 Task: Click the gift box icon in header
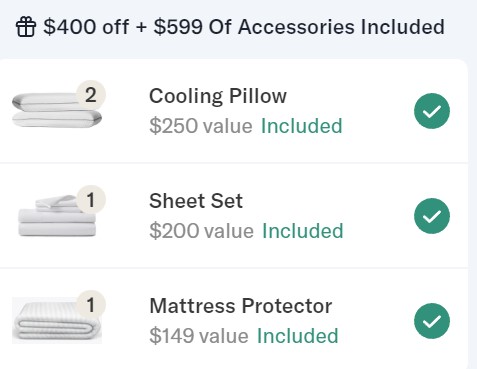tap(26, 27)
